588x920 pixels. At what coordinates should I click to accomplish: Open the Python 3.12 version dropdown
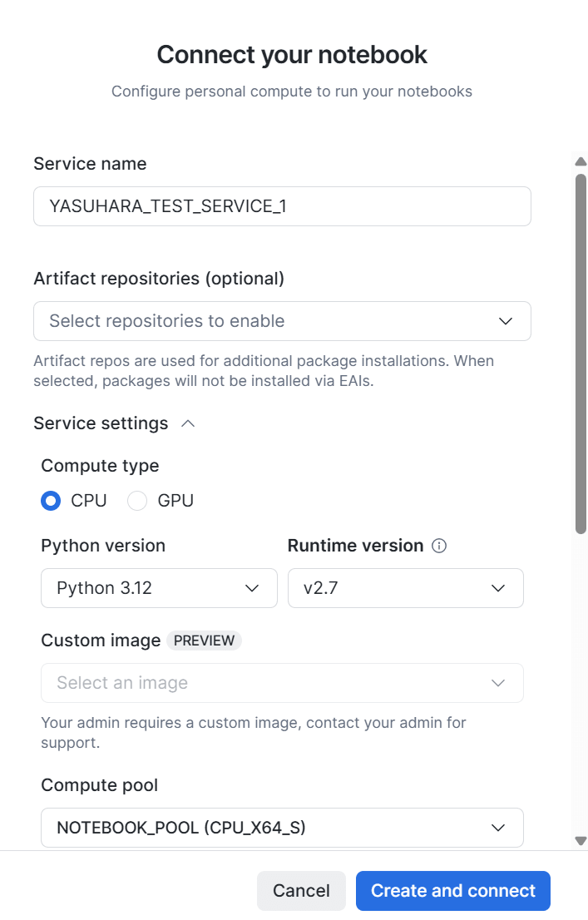pyautogui.click(x=159, y=588)
